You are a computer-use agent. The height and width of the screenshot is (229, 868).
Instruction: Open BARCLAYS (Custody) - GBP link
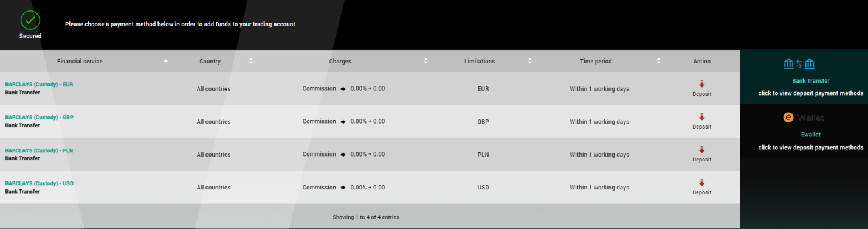click(39, 118)
